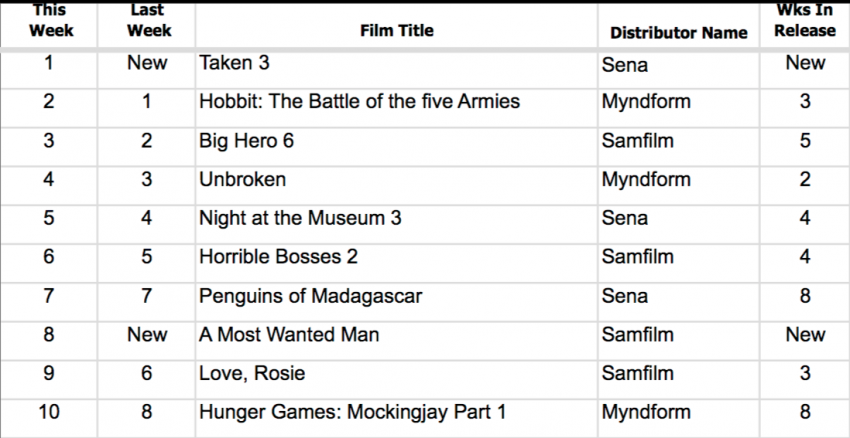Click Hobbit: The Battle of the five Armies

[x=359, y=101]
